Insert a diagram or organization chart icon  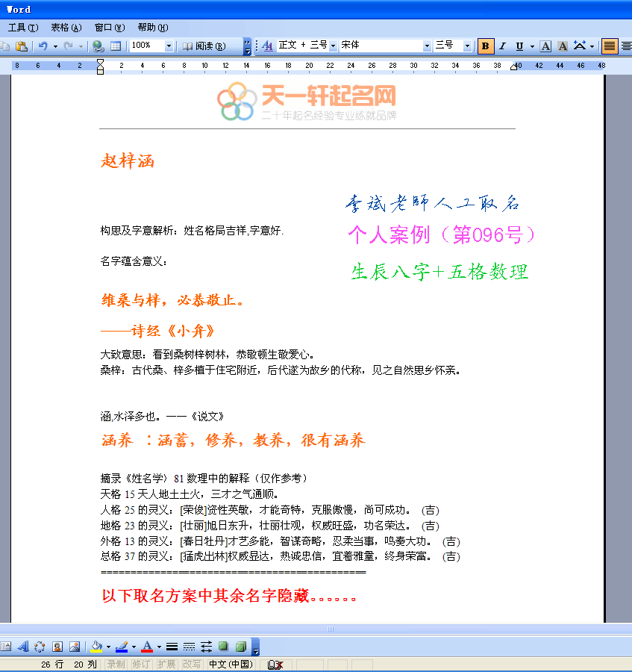pos(40,647)
